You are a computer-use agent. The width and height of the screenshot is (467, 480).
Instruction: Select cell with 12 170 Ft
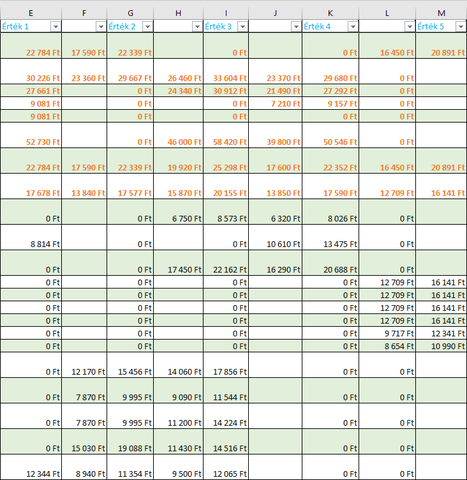tap(84, 365)
